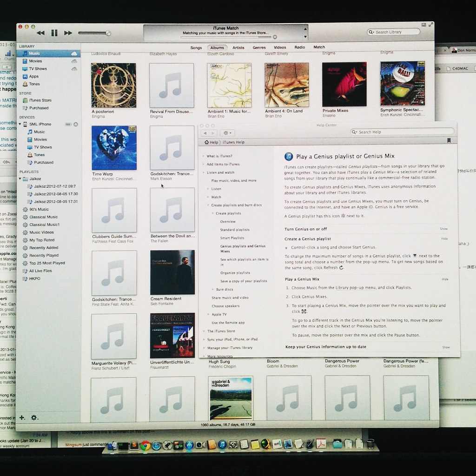Click the Help home breadcrumb

(x=212, y=142)
